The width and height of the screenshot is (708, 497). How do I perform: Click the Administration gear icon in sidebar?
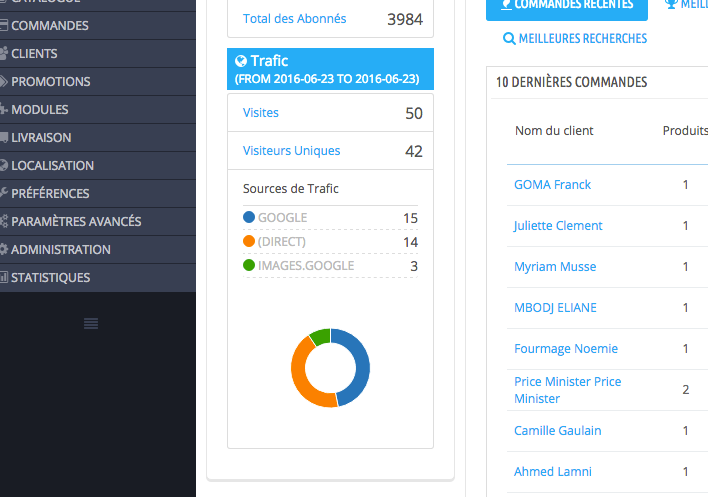tap(4, 249)
